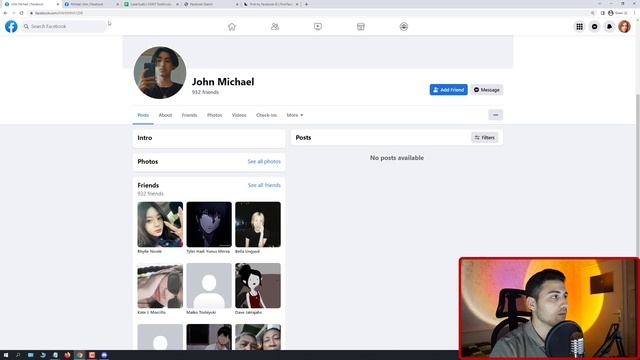Image resolution: width=640 pixels, height=360 pixels.
Task: Click the browser address bar URL
Action: pos(59,13)
